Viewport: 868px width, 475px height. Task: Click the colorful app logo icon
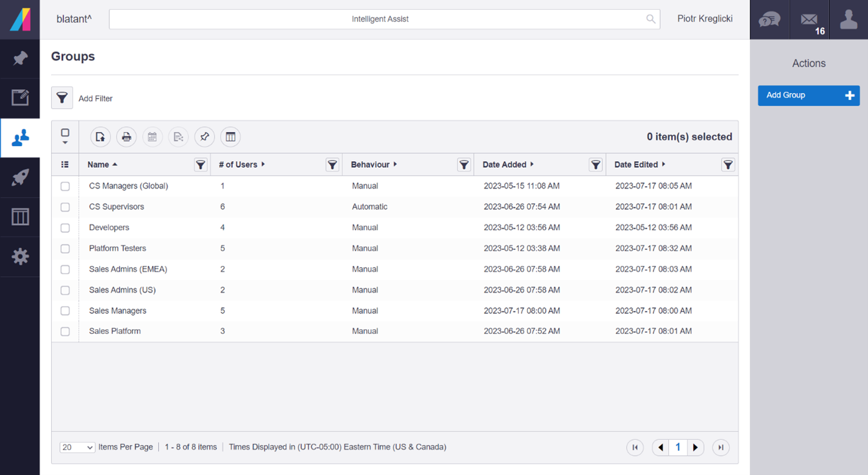20,19
